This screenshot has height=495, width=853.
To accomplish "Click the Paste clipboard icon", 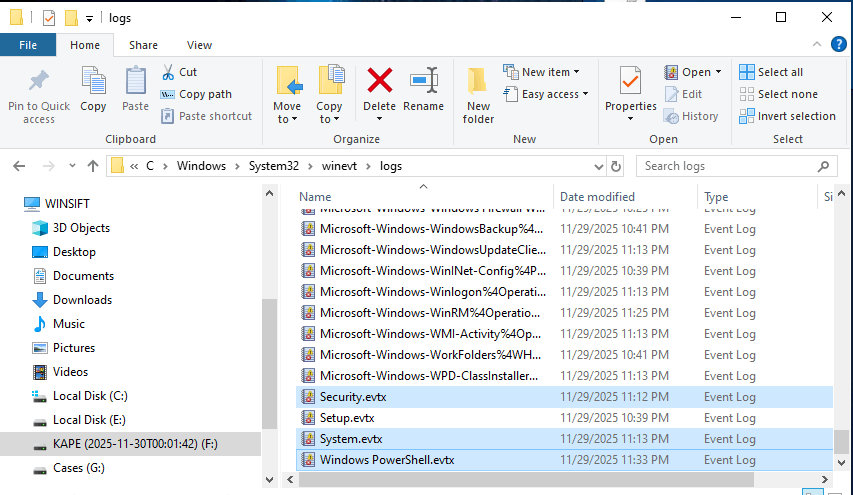I will click(135, 81).
